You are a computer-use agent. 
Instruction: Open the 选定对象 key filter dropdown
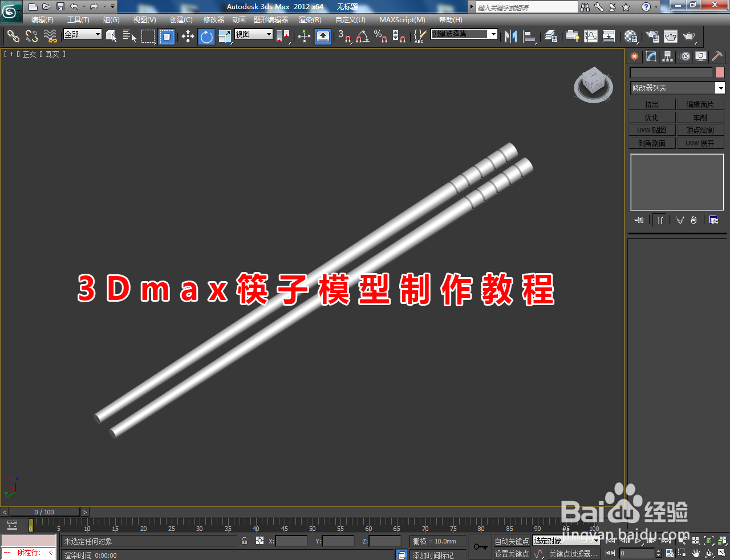tap(566, 541)
